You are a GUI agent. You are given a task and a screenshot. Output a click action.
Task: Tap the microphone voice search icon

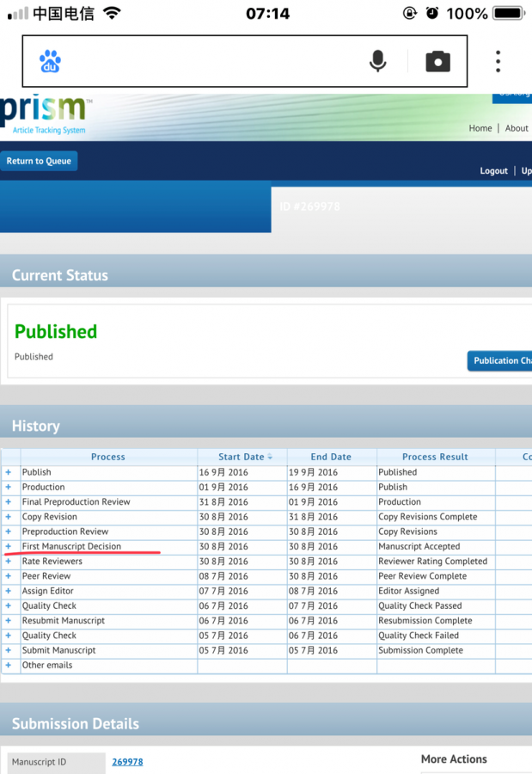377,61
